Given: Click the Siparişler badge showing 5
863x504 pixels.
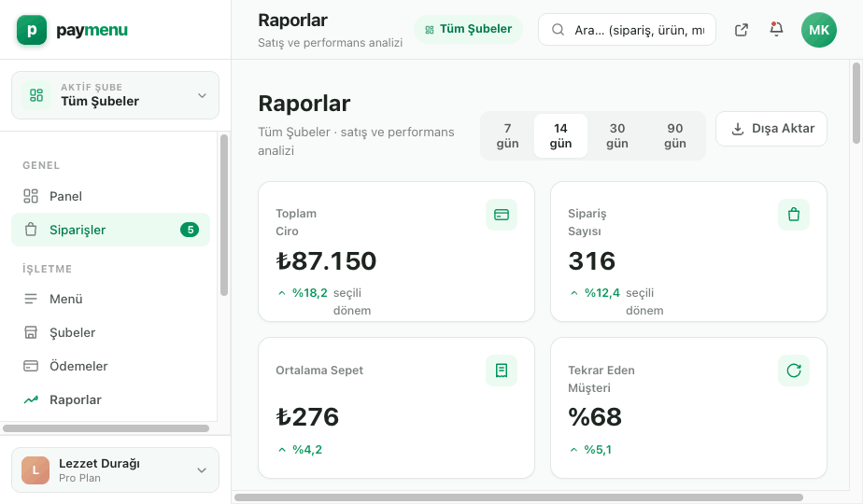Looking at the screenshot, I should (x=190, y=230).
